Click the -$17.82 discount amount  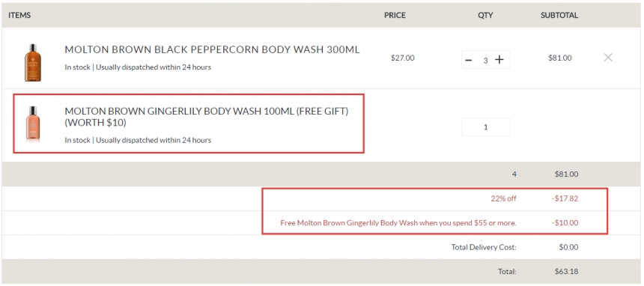tap(565, 198)
